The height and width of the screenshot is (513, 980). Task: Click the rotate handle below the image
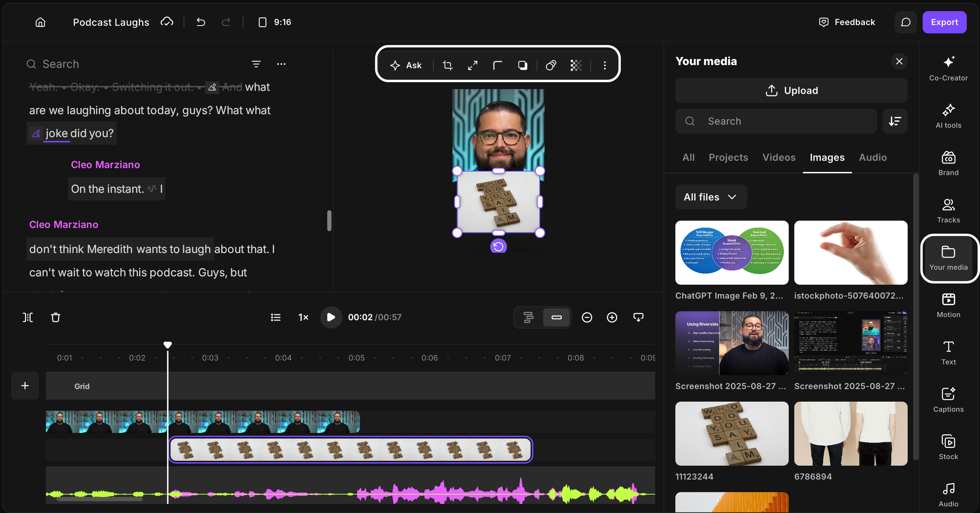point(498,246)
